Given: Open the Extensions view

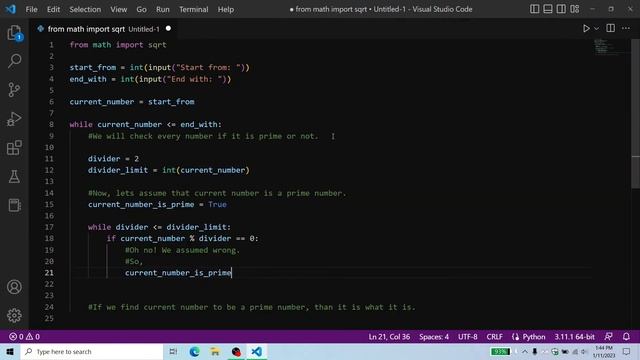Looking at the screenshot, I should [14, 148].
